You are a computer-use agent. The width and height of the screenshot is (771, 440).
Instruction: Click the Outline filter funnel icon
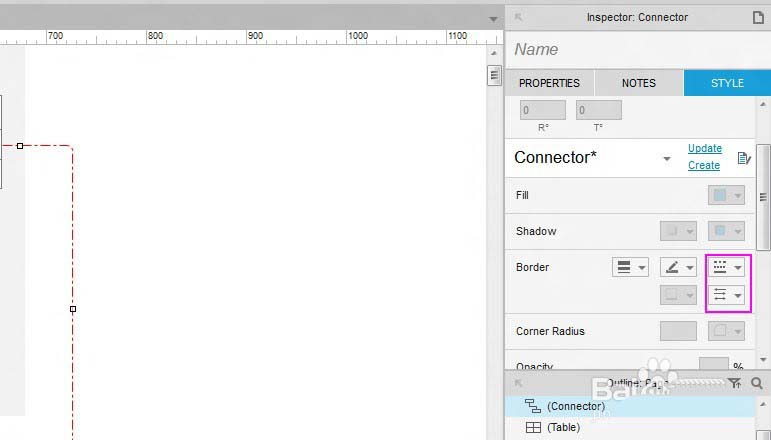(x=735, y=383)
